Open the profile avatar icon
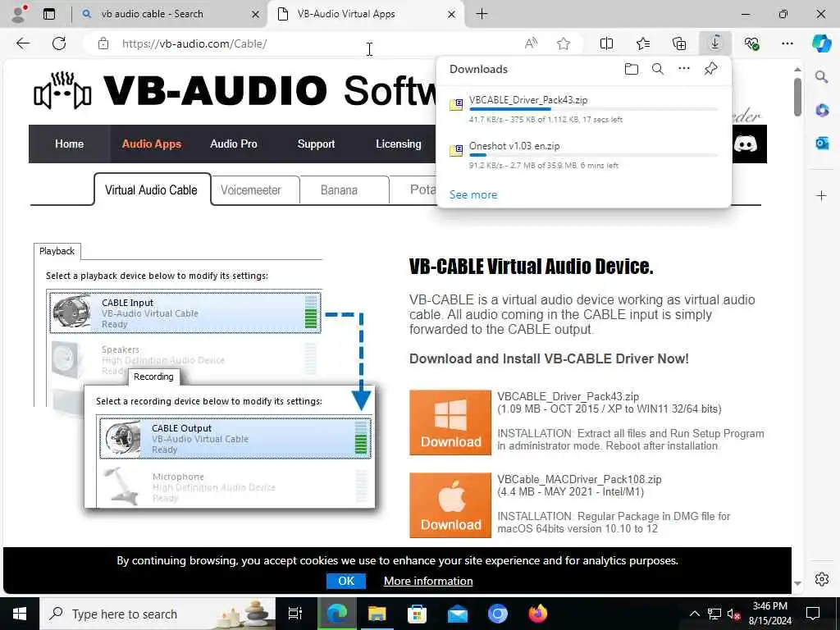Image resolution: width=840 pixels, height=630 pixels. click(19, 14)
